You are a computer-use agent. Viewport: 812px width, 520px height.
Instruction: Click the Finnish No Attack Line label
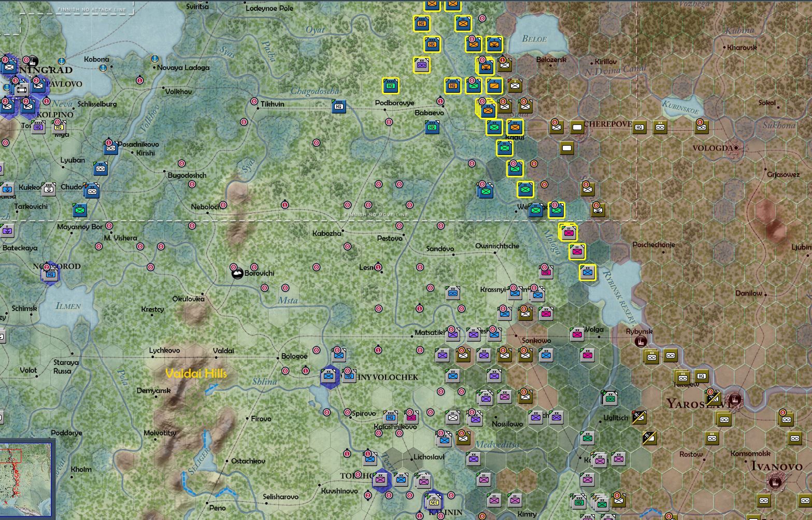click(92, 9)
